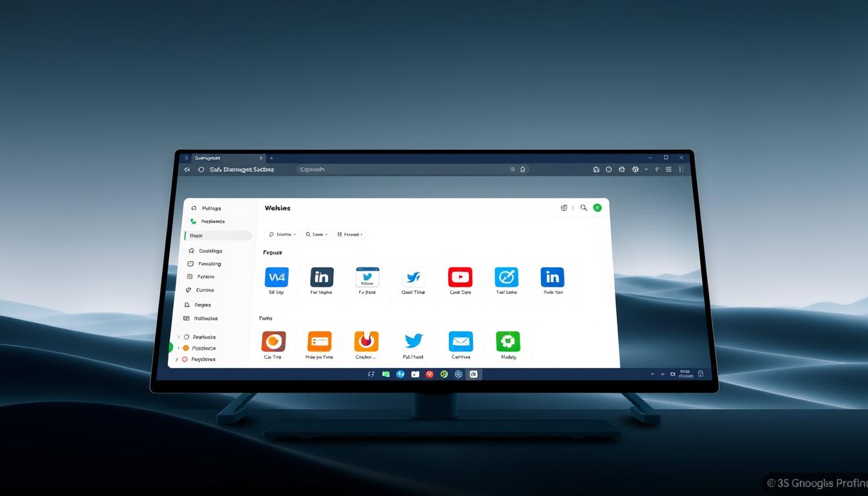Click the book layout icon in panel header
868x496 pixels.
564,208
